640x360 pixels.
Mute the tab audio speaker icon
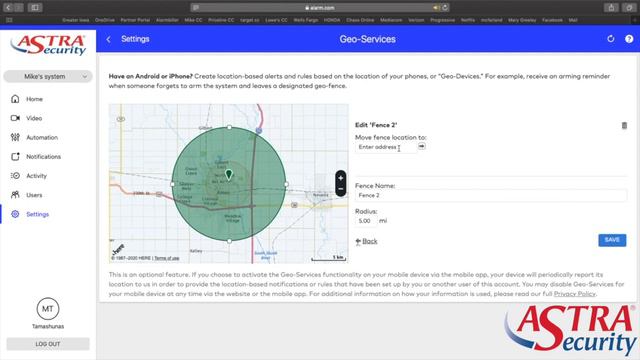[436, 7]
